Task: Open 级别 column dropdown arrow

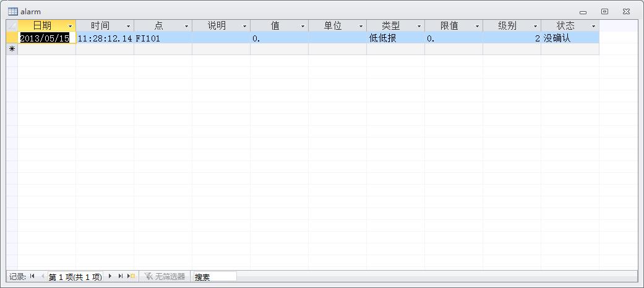Action: coord(535,26)
